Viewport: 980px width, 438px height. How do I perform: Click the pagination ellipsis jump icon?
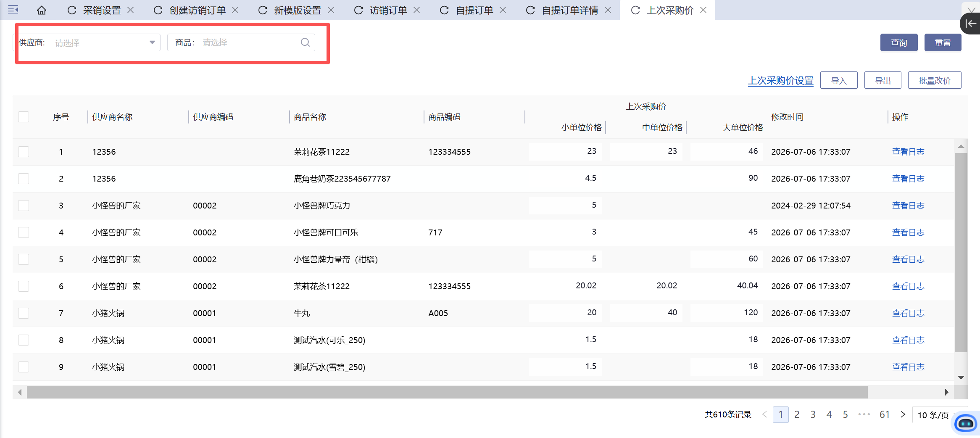[x=864, y=414]
